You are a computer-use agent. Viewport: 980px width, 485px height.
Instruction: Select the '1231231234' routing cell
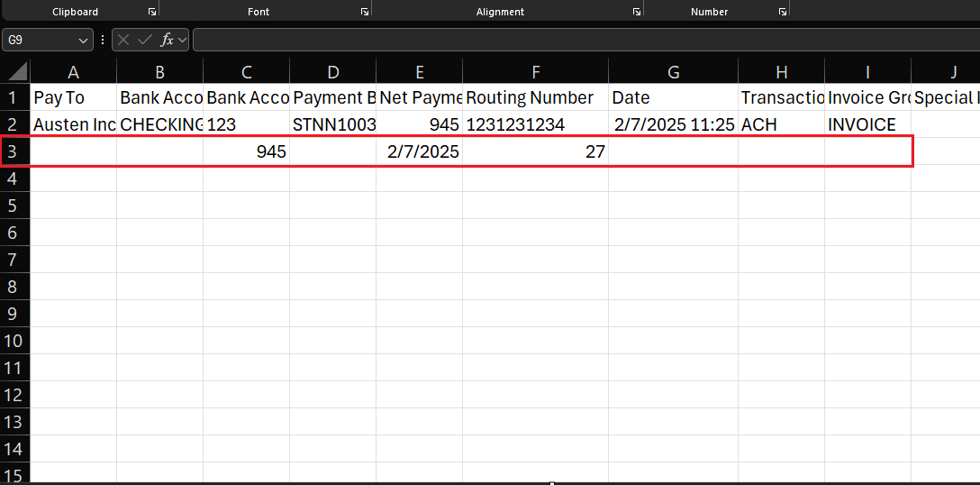(536, 124)
